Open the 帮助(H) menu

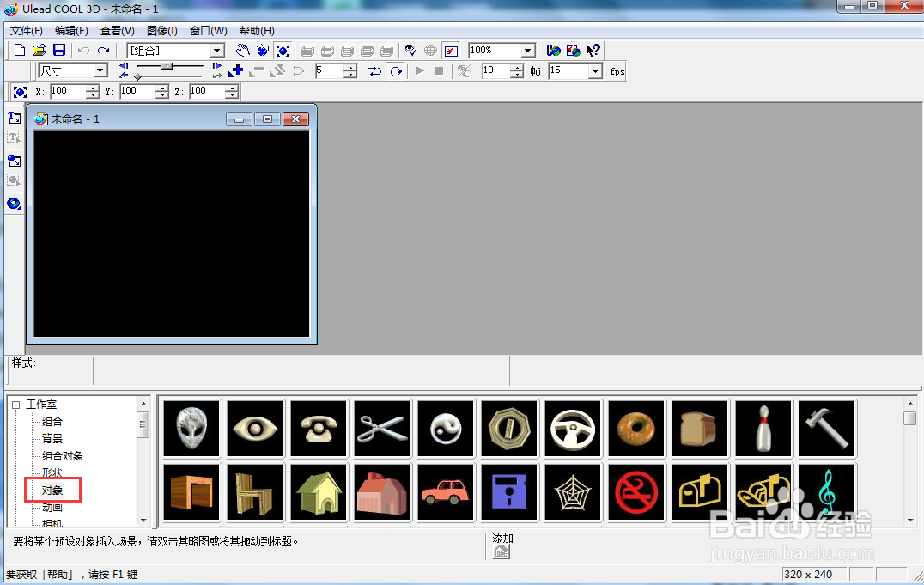coord(257,31)
